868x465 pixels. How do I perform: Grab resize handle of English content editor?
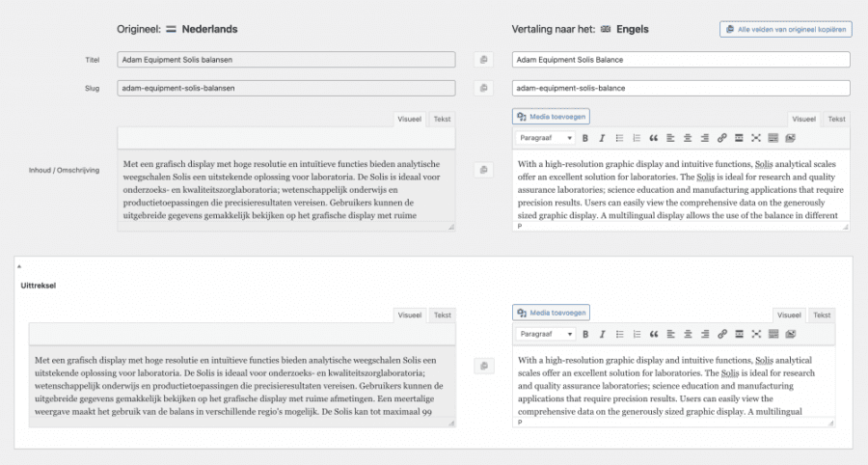click(x=845, y=227)
